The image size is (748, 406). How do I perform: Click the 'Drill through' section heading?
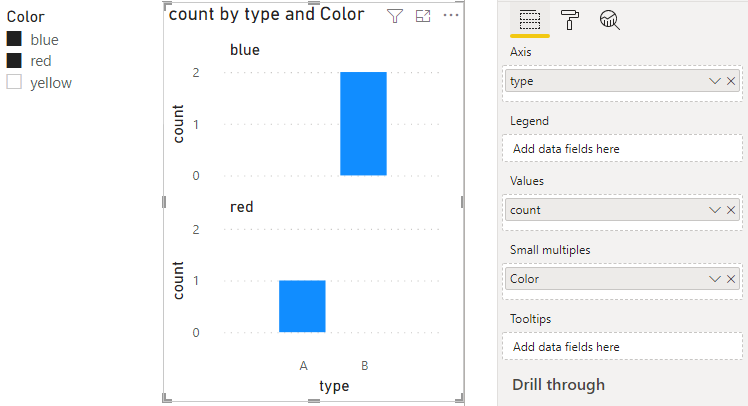tap(558, 385)
